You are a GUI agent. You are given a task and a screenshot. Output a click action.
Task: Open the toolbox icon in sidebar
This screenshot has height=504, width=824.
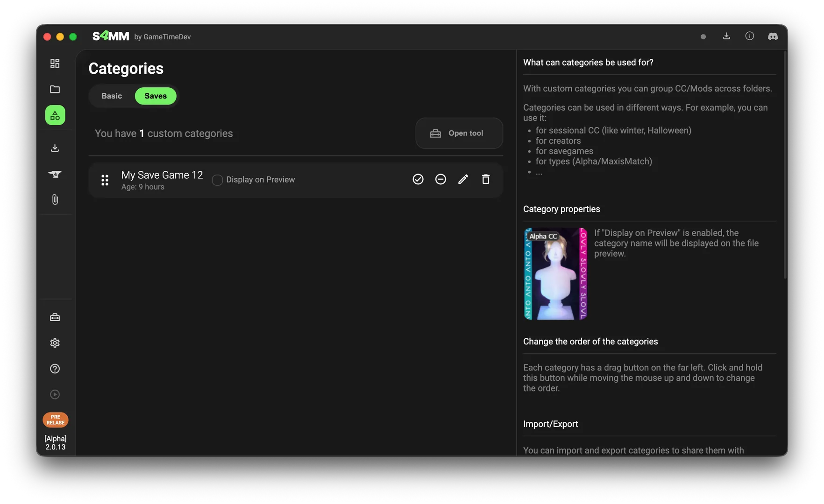tap(55, 317)
